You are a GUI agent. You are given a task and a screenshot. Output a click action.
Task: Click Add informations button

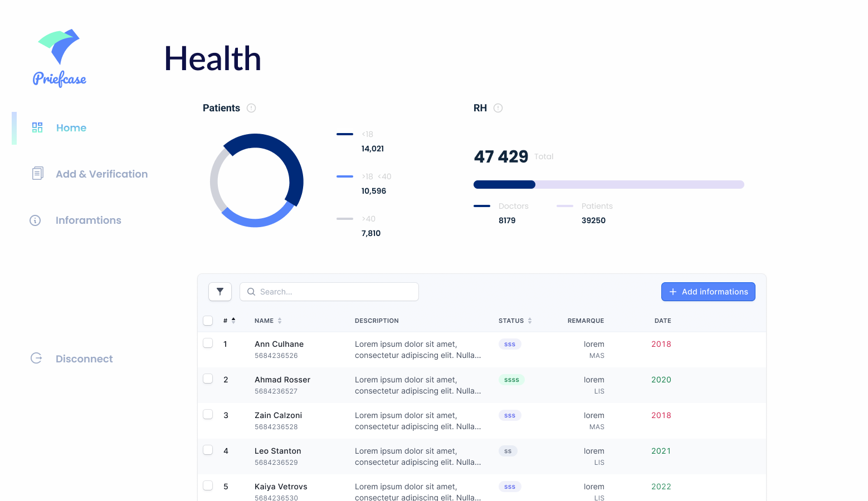click(x=708, y=292)
